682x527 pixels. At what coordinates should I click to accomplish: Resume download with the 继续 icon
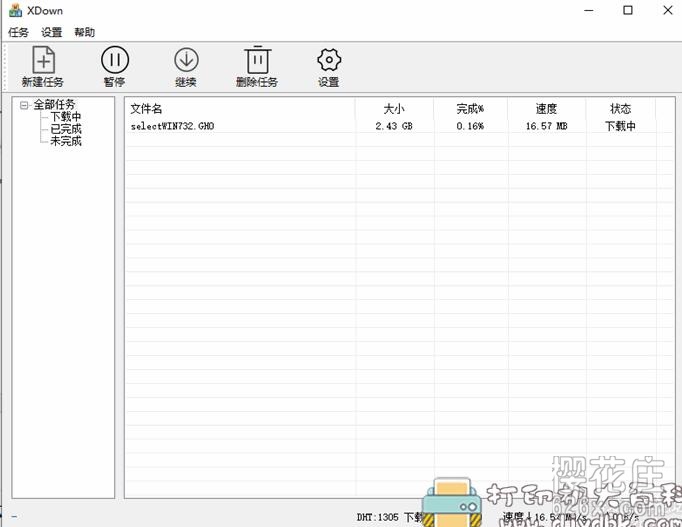tap(186, 60)
